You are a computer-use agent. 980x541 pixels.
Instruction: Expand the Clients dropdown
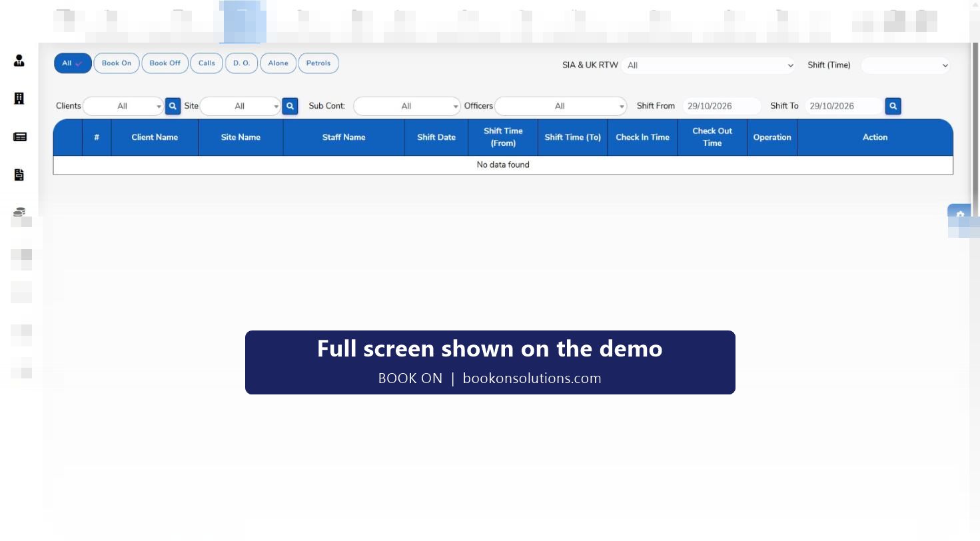click(x=123, y=106)
